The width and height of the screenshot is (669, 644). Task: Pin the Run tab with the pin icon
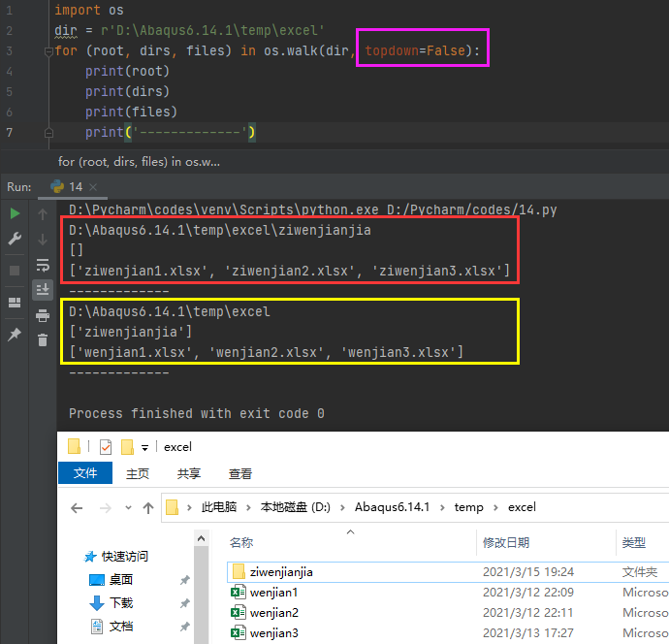pos(15,335)
